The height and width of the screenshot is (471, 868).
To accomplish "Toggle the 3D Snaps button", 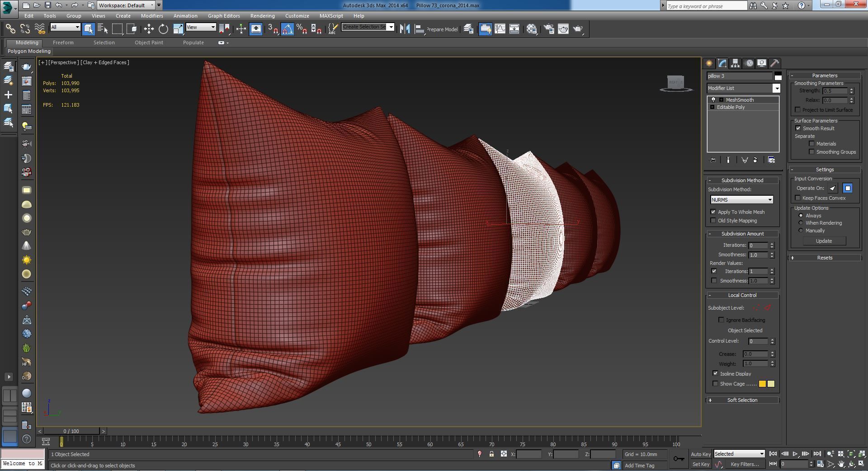I will coord(273,29).
